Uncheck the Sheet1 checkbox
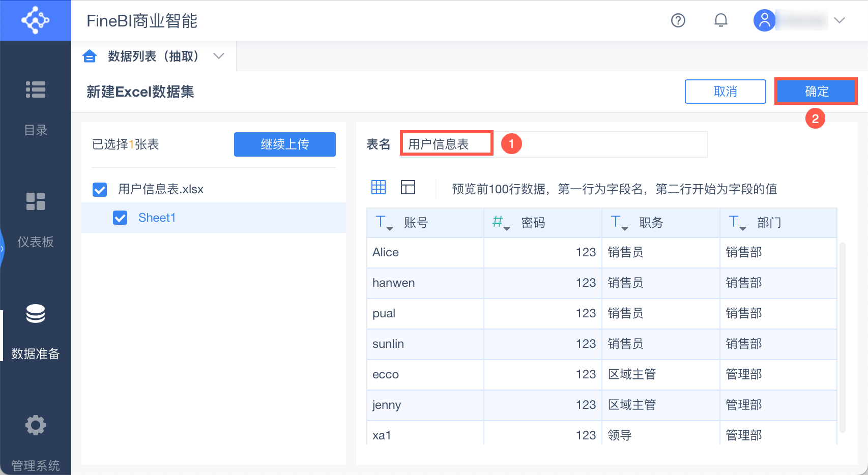This screenshot has height=475, width=868. [120, 218]
